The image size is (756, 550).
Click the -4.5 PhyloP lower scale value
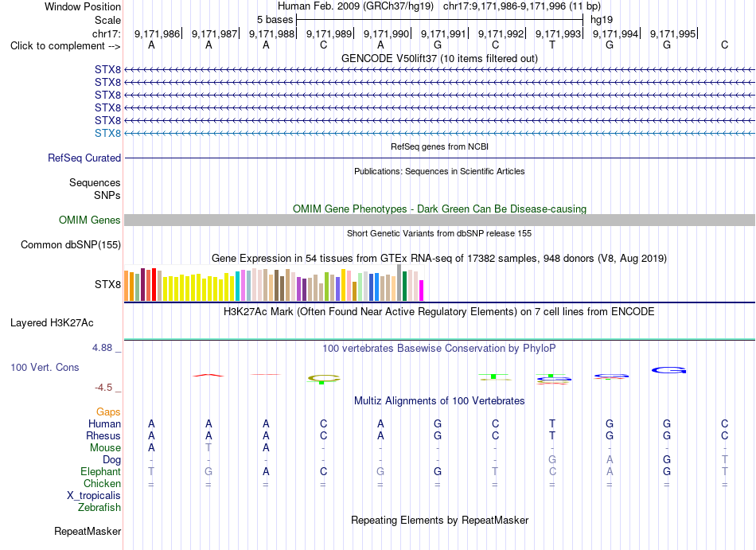[103, 388]
